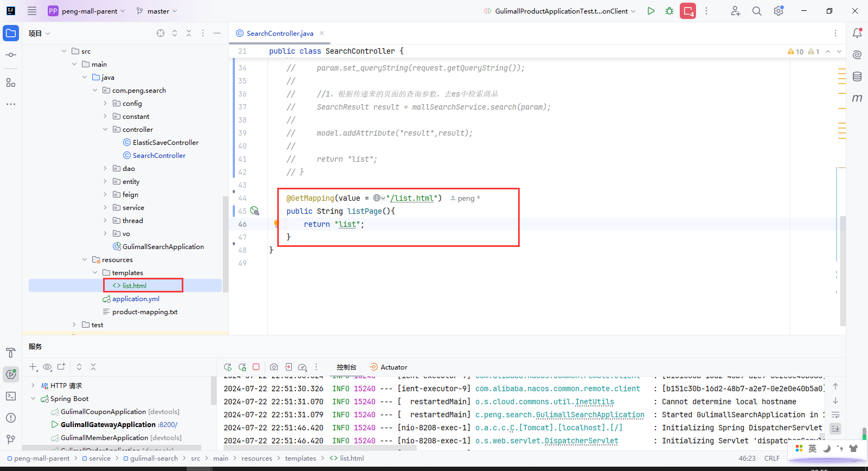Open the project view options menu
868x471 pixels.
tap(203, 33)
